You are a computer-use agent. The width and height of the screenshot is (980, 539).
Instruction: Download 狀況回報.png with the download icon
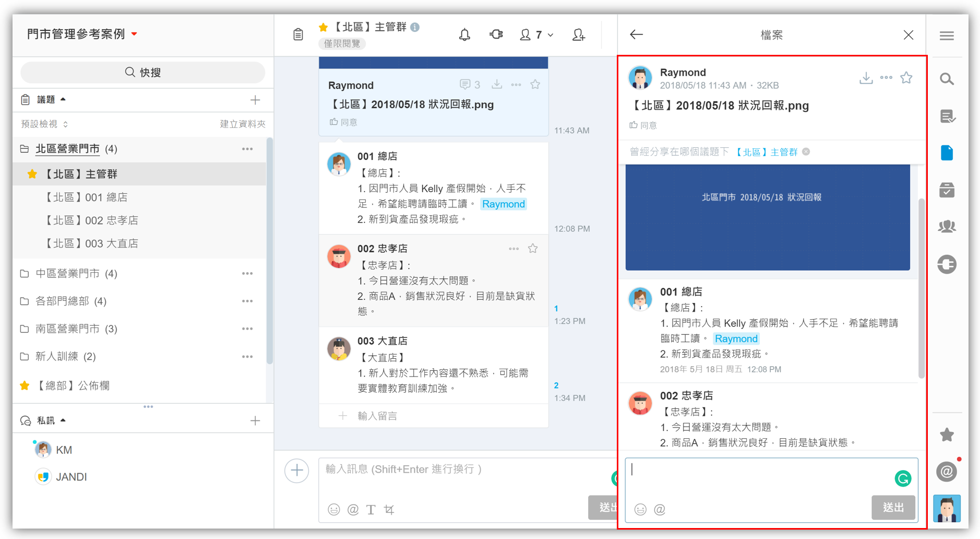coord(866,77)
